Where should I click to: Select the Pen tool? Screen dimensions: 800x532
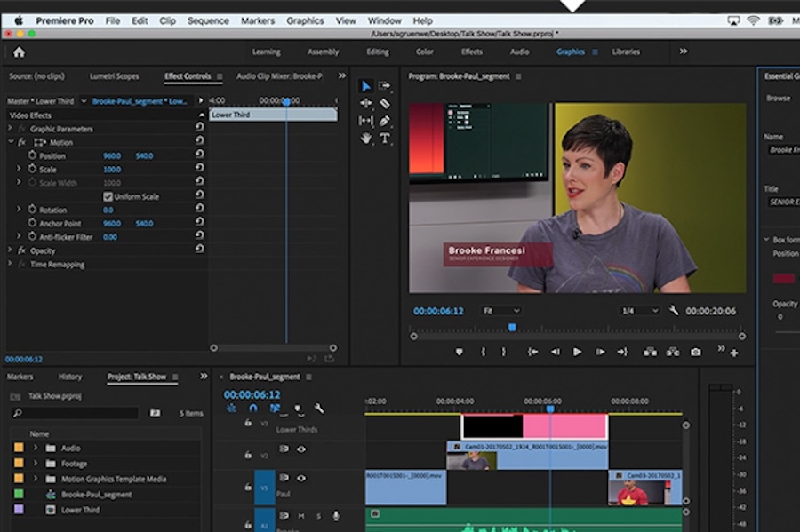pyautogui.click(x=385, y=121)
